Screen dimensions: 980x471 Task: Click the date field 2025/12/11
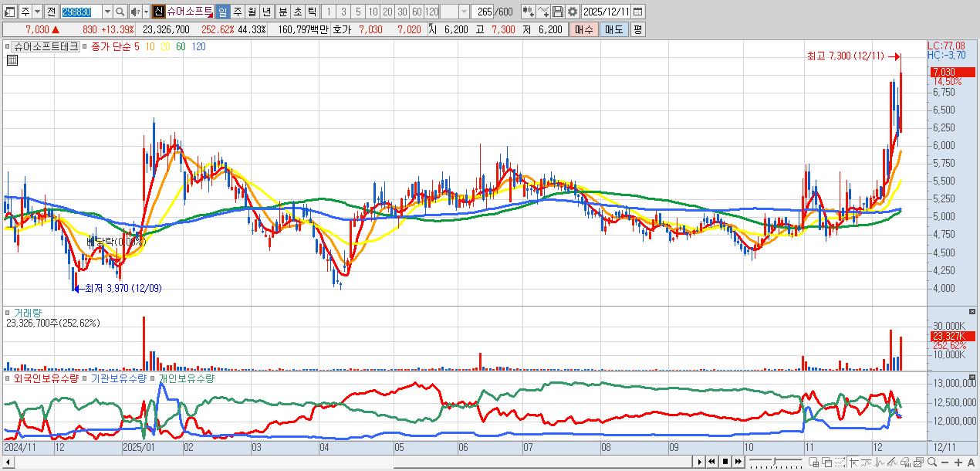coord(607,12)
